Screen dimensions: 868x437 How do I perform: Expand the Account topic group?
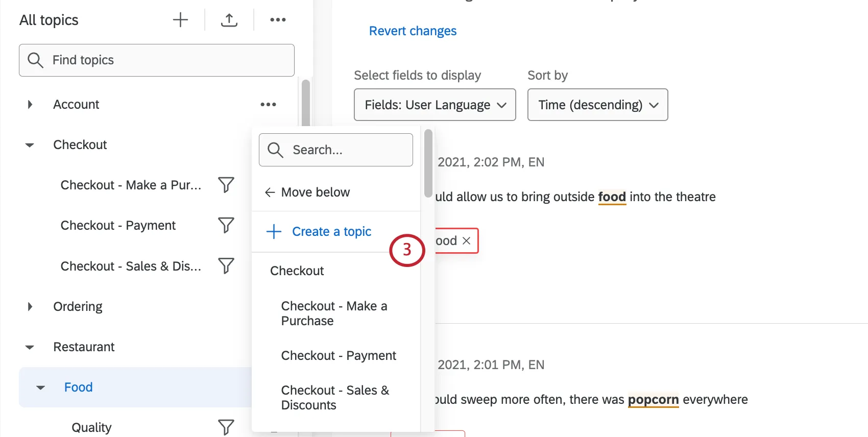click(x=30, y=105)
